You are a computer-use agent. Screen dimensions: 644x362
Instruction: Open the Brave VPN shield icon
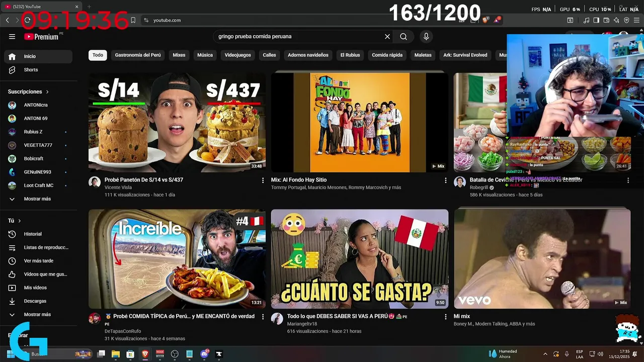[x=626, y=20]
